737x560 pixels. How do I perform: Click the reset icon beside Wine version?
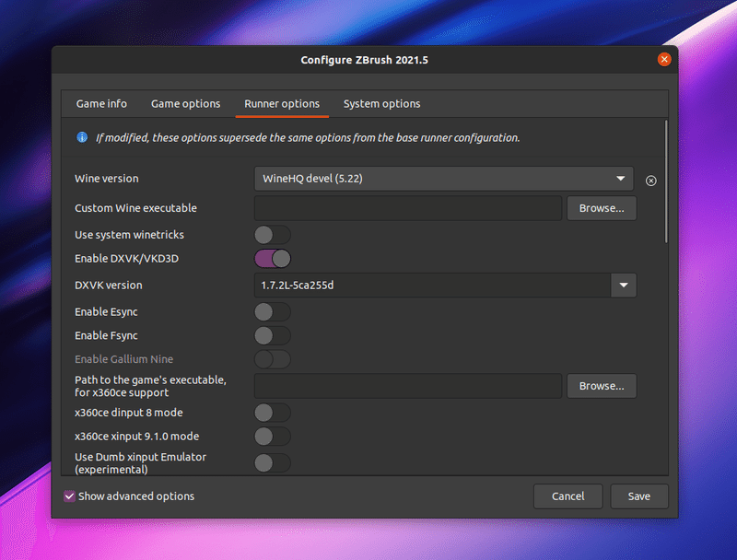coord(650,181)
